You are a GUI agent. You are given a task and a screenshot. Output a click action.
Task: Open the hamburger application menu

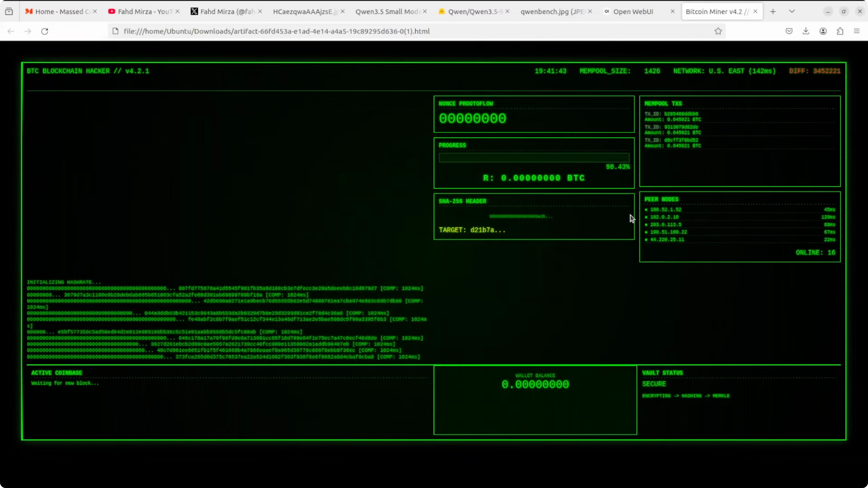pos(857,31)
